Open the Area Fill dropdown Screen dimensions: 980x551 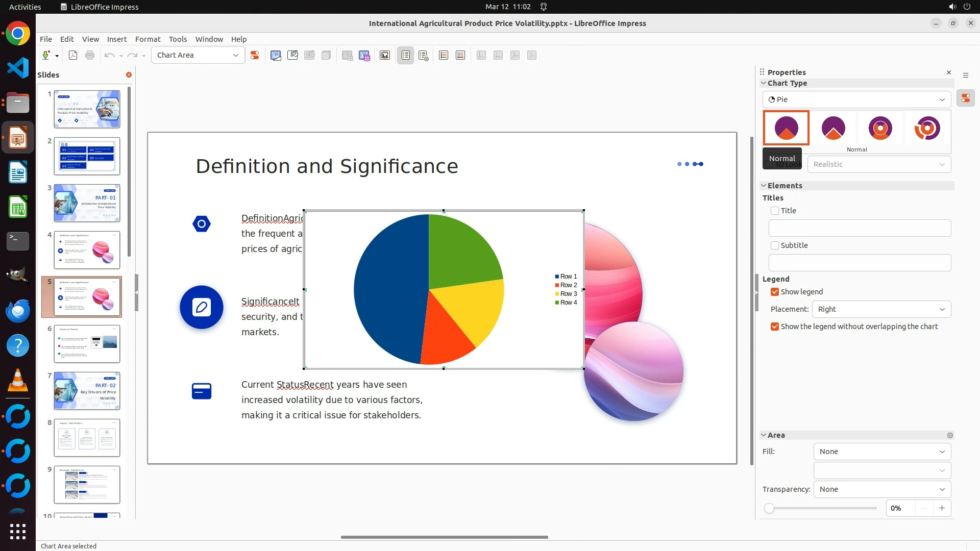pos(881,452)
